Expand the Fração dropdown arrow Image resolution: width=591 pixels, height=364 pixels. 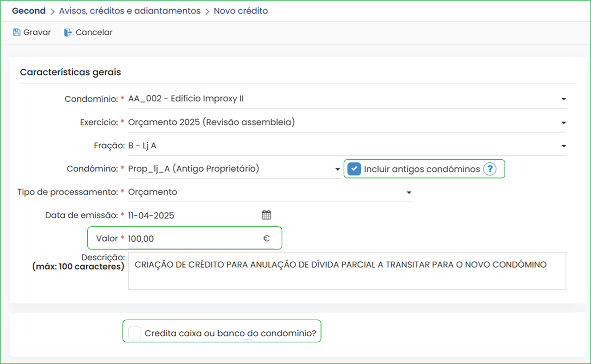pyautogui.click(x=563, y=146)
